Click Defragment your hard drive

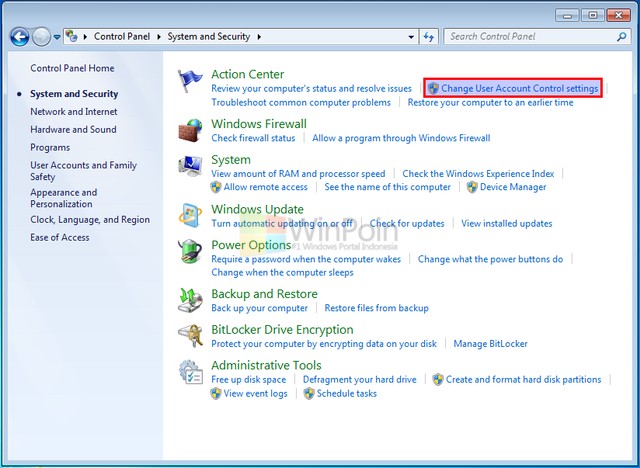360,380
